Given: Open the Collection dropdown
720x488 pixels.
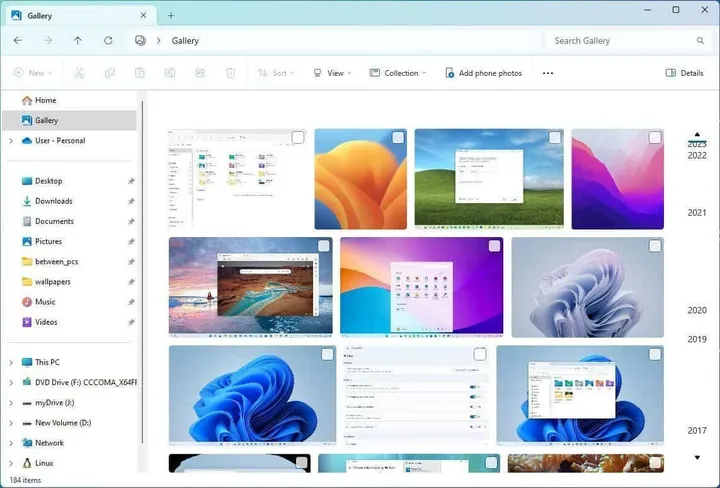Looking at the screenshot, I should (397, 73).
